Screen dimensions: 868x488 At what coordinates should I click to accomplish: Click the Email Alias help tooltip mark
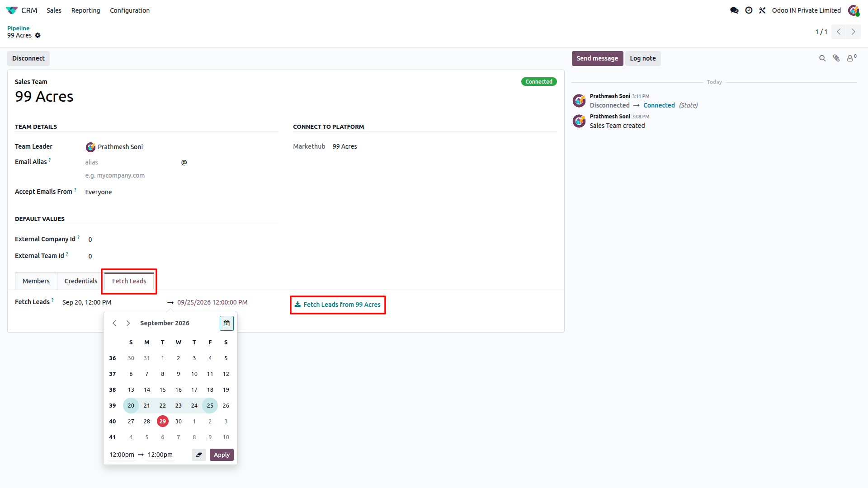point(50,160)
